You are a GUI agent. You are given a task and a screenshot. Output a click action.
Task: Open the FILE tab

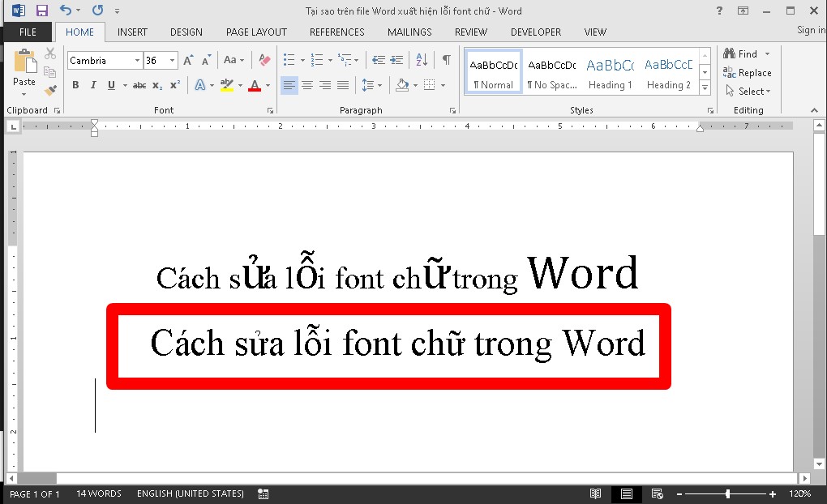click(28, 32)
